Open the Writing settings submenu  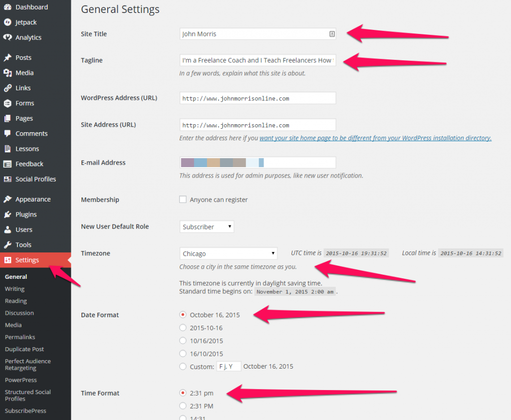click(14, 289)
